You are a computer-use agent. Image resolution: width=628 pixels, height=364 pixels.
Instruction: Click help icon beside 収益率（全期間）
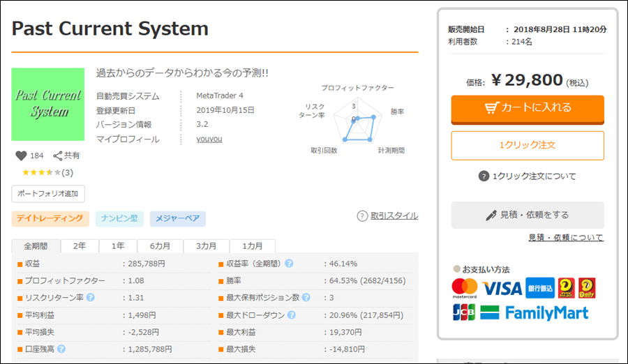(289, 264)
